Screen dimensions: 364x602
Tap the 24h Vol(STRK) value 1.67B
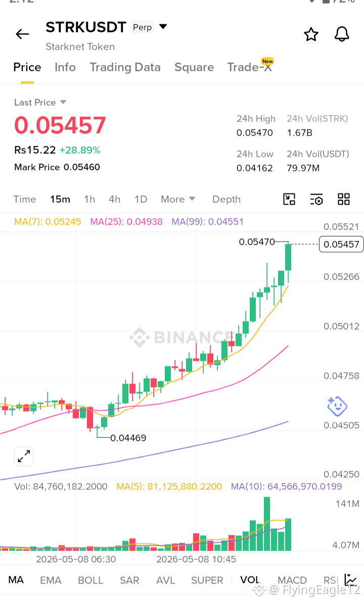tap(299, 133)
